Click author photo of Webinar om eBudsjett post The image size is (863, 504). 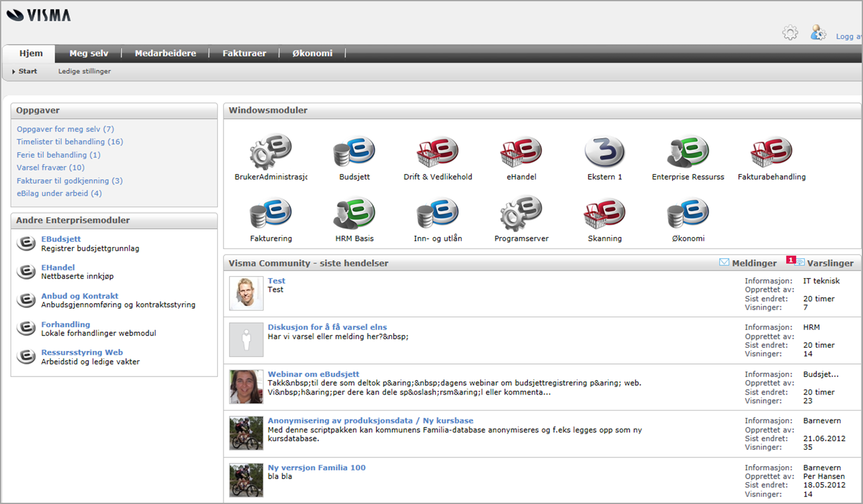pyautogui.click(x=246, y=386)
